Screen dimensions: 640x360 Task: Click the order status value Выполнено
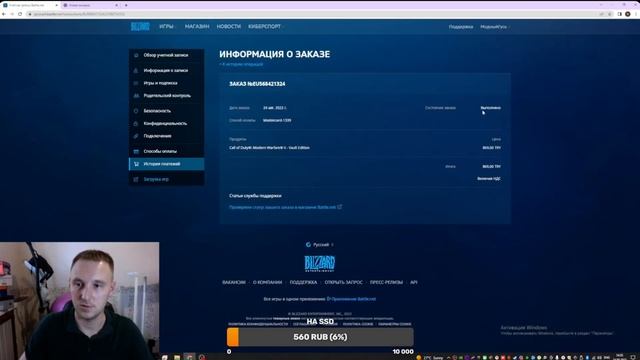tap(491, 108)
